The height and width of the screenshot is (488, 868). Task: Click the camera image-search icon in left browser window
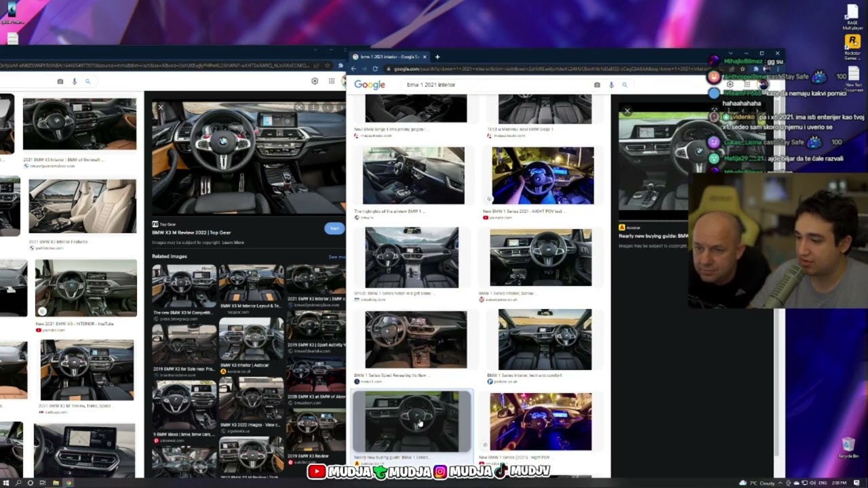coord(60,81)
